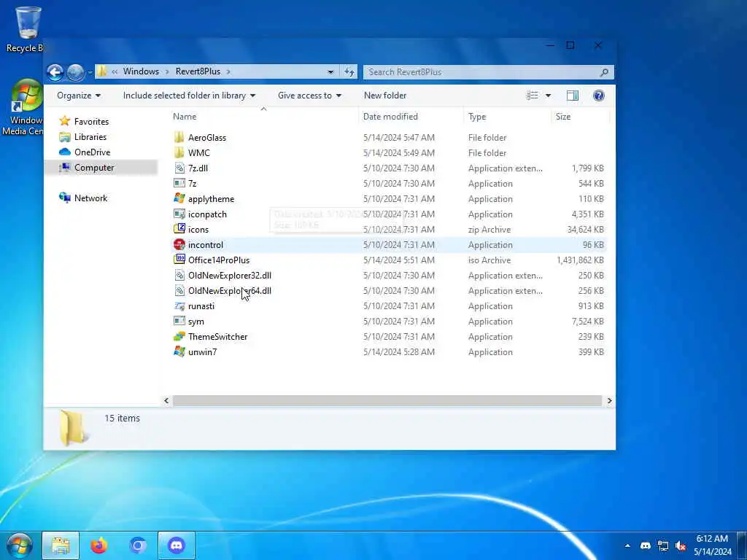Select the 7z.dll file icon

179,168
